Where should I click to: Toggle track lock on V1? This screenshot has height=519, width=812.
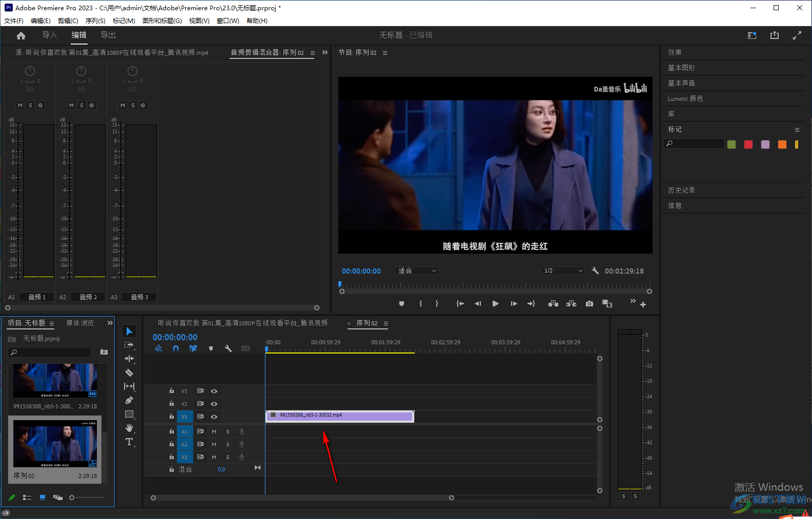coord(172,417)
